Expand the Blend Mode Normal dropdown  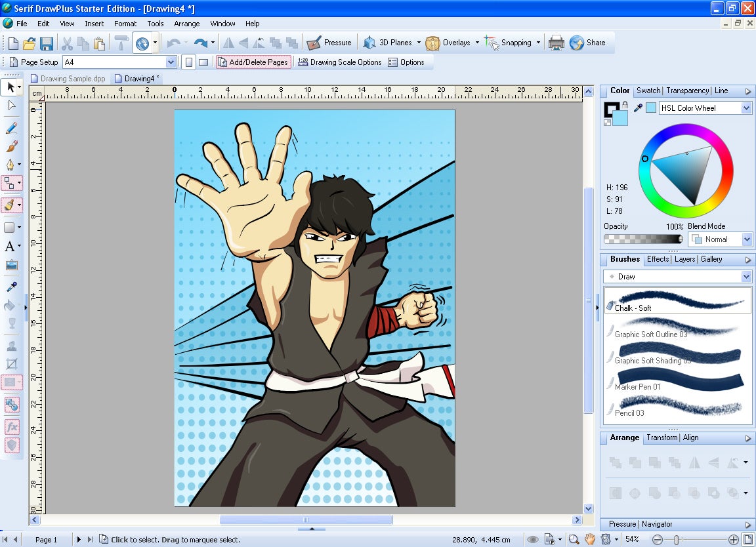click(746, 239)
